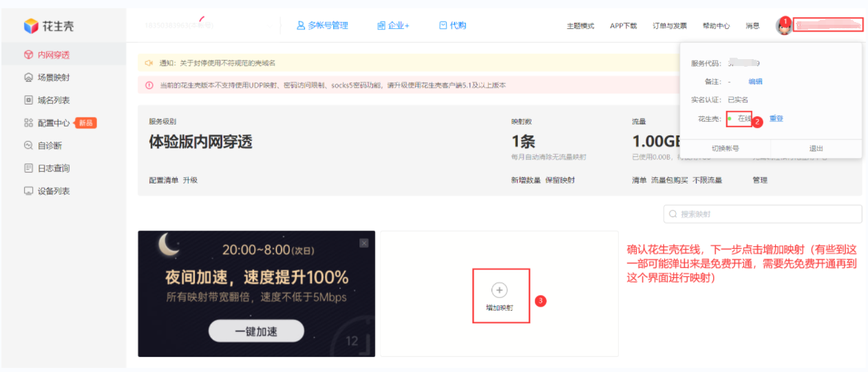868x372 pixels.
Task: Click the plus icon to add mapping
Action: pos(500,290)
